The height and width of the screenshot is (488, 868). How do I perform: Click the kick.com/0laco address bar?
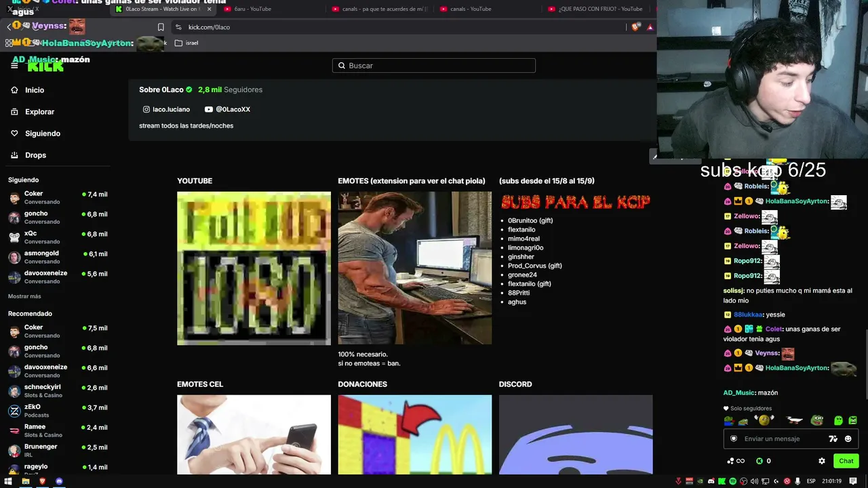pyautogui.click(x=397, y=27)
